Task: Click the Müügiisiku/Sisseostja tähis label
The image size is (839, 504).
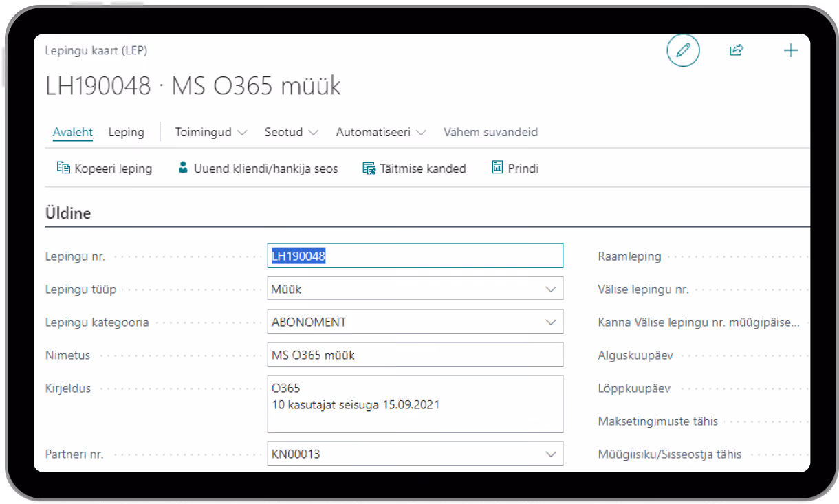Action: point(670,454)
